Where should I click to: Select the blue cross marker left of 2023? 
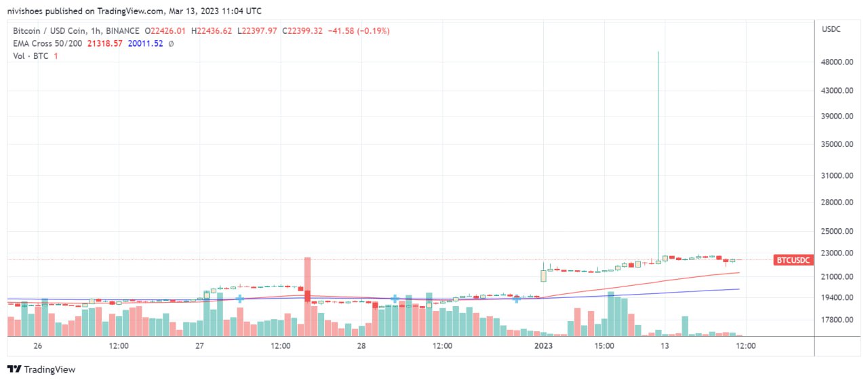pyautogui.click(x=517, y=299)
